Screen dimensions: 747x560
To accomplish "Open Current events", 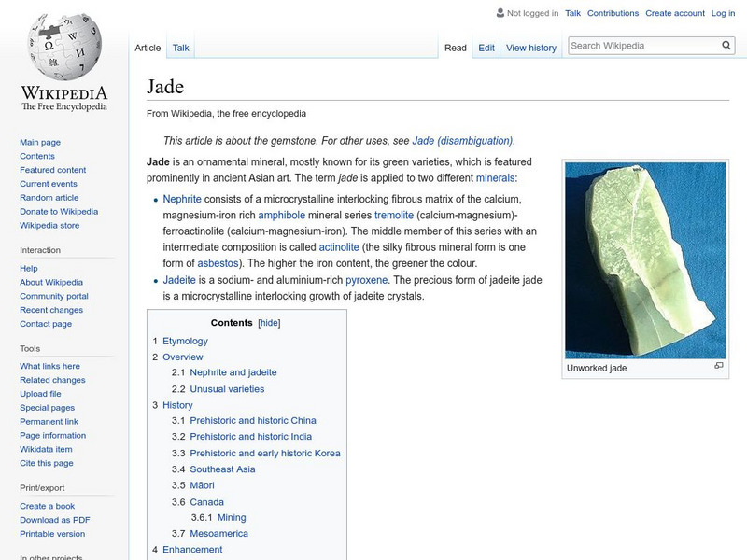I will pos(49,184).
